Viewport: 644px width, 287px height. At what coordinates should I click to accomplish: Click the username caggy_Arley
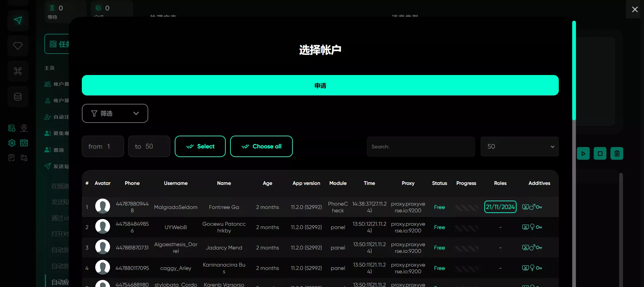coord(176,268)
